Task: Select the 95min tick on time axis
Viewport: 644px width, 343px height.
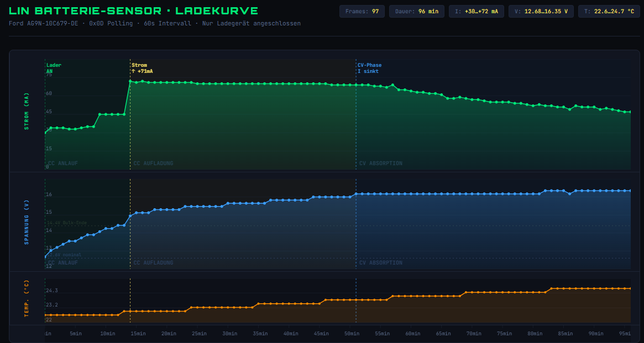Action: point(625,334)
